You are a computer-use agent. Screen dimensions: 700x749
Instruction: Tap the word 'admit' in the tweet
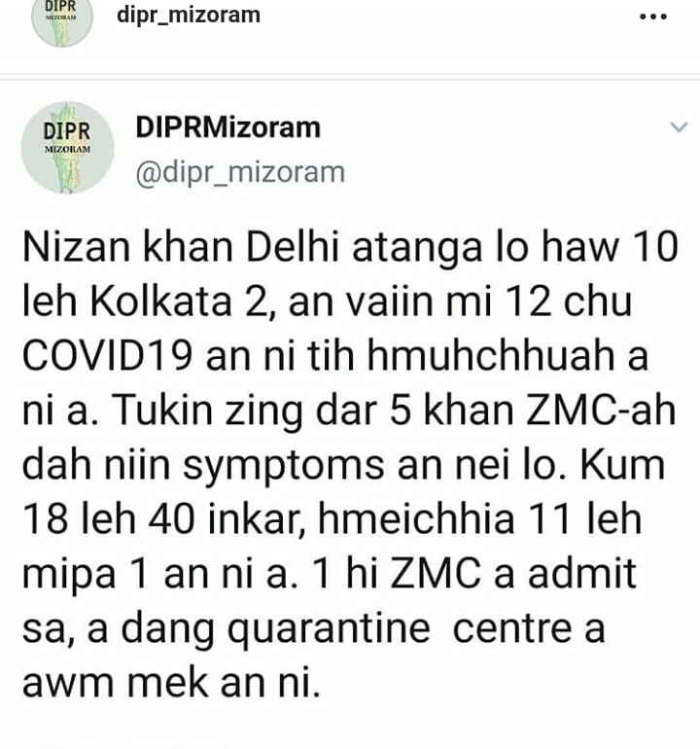(x=582, y=574)
